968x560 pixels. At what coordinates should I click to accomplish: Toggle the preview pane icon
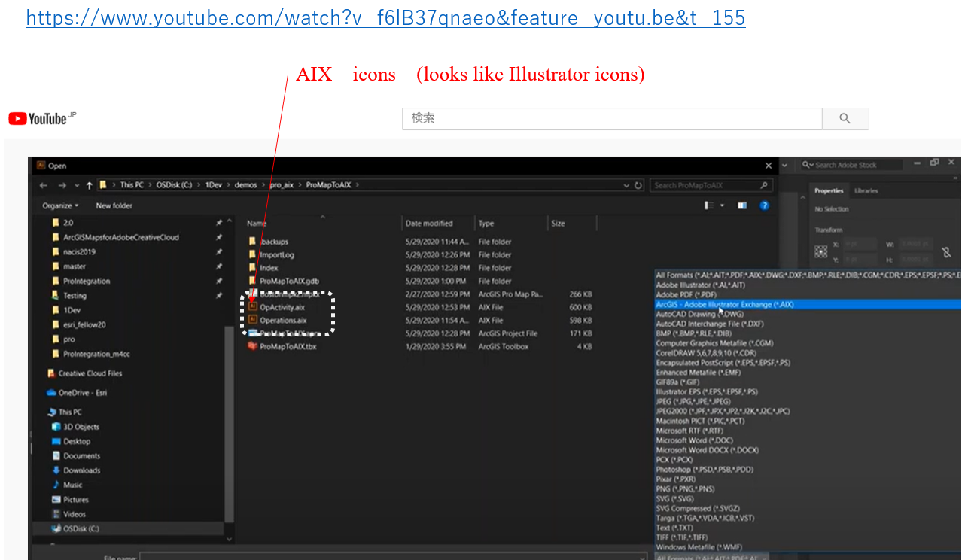742,205
